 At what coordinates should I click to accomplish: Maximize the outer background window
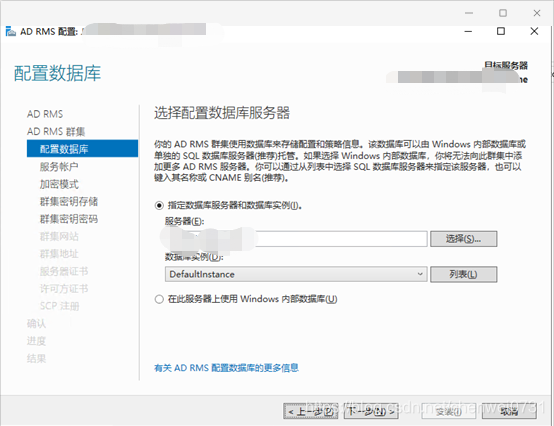click(x=503, y=13)
